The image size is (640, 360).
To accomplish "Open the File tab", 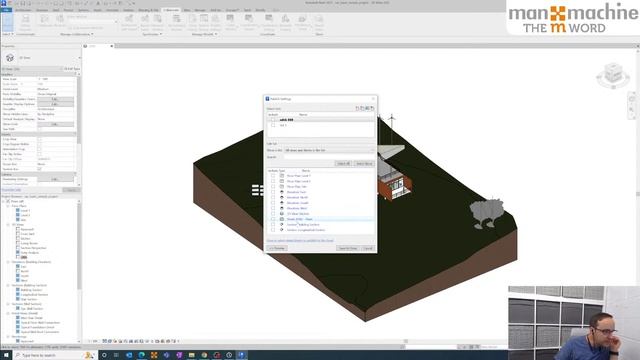I will pos(7,10).
